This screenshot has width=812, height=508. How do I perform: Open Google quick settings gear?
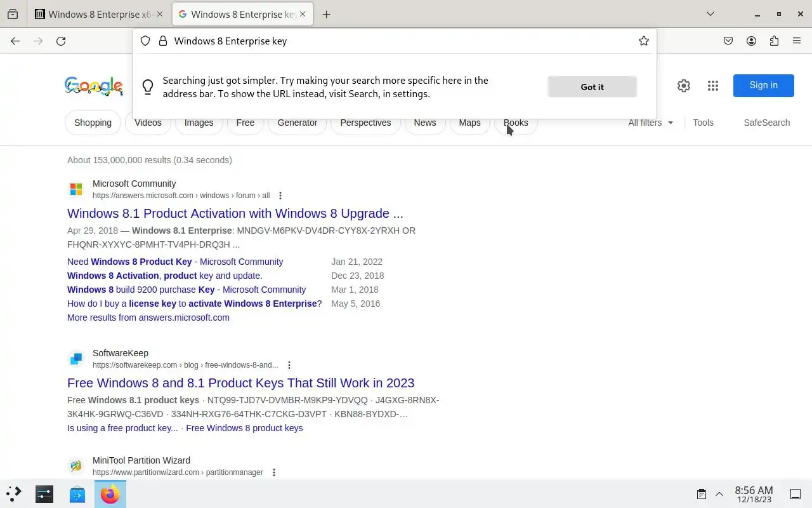683,86
